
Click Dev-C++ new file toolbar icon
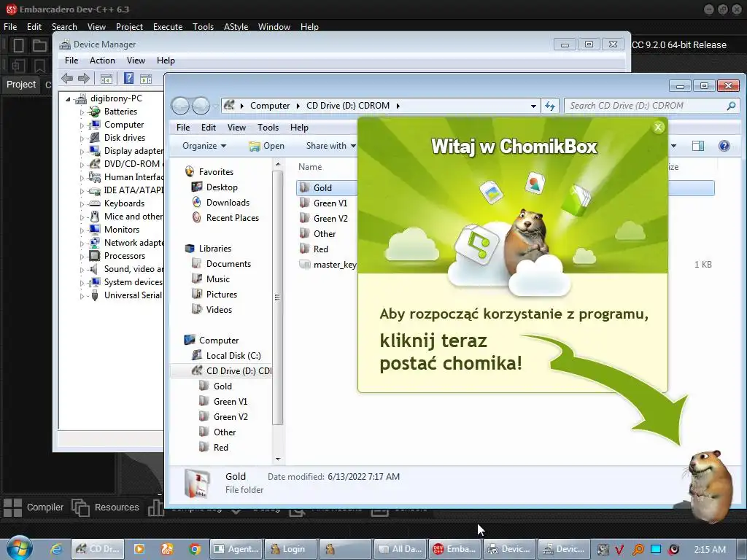(x=18, y=46)
